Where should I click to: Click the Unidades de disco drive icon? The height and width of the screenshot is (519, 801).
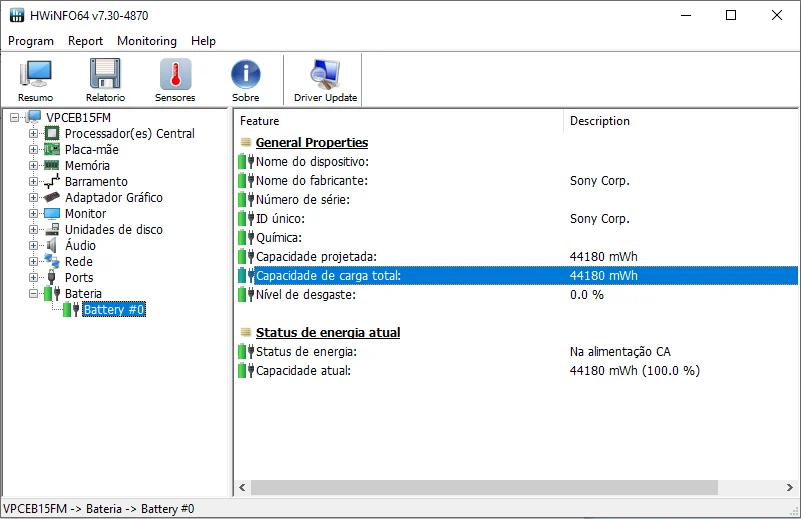coord(52,229)
